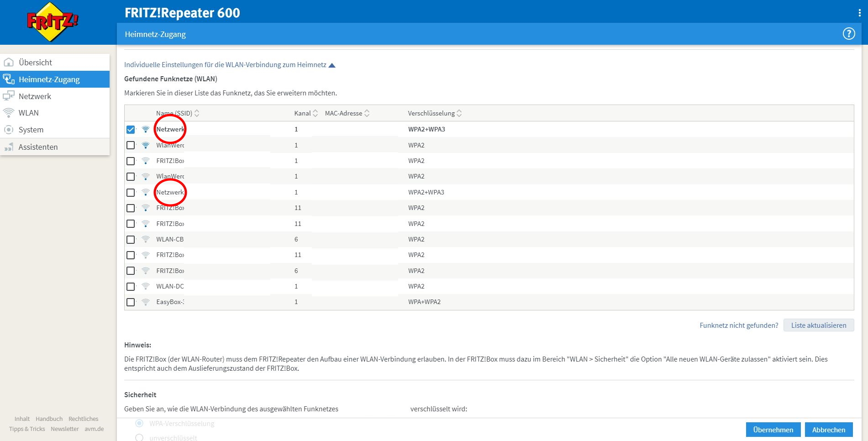Apply changes with Übernehmen
The width and height of the screenshot is (868, 441).
(773, 430)
